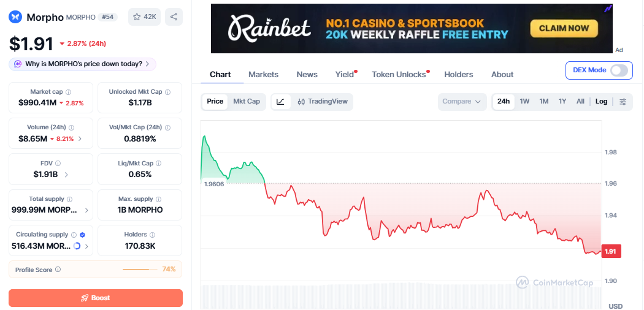Screen dimensions: 644x310
Task: Select Mkt Cap chart mode
Action: pos(247,101)
